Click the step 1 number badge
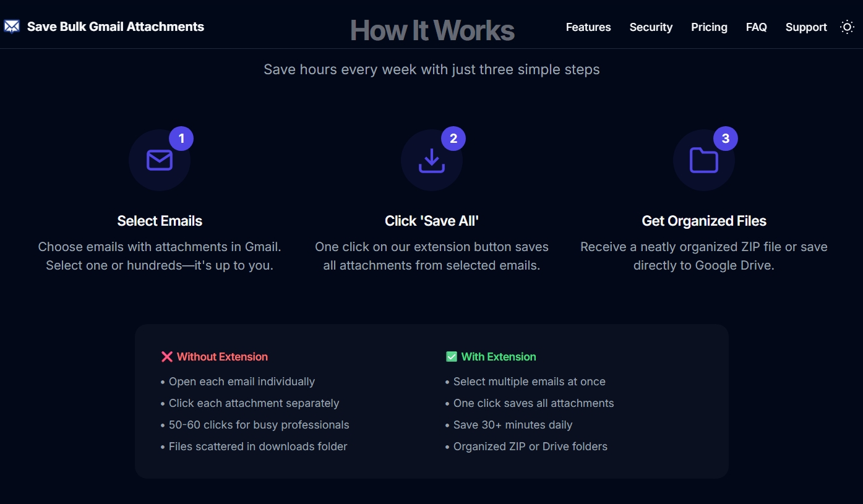The height and width of the screenshot is (504, 863). pyautogui.click(x=181, y=138)
